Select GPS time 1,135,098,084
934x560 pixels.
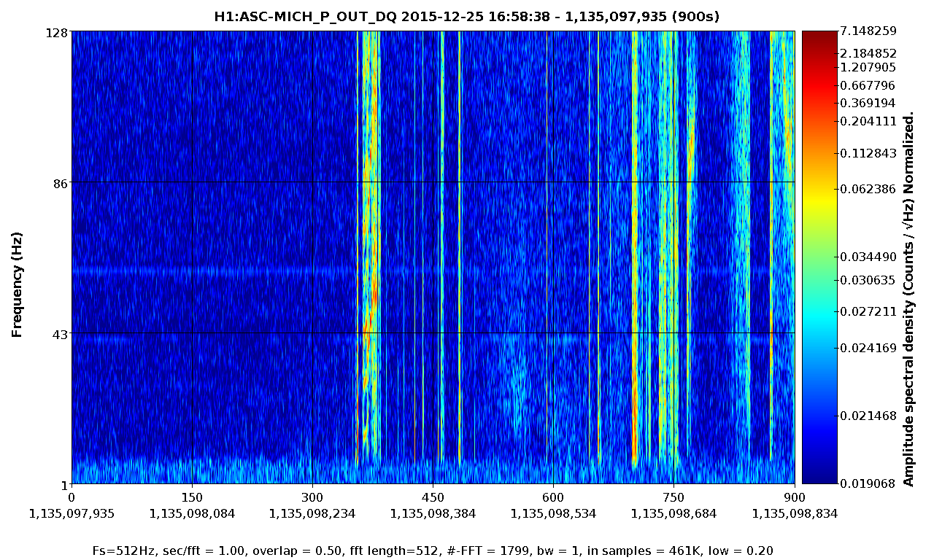(x=192, y=513)
